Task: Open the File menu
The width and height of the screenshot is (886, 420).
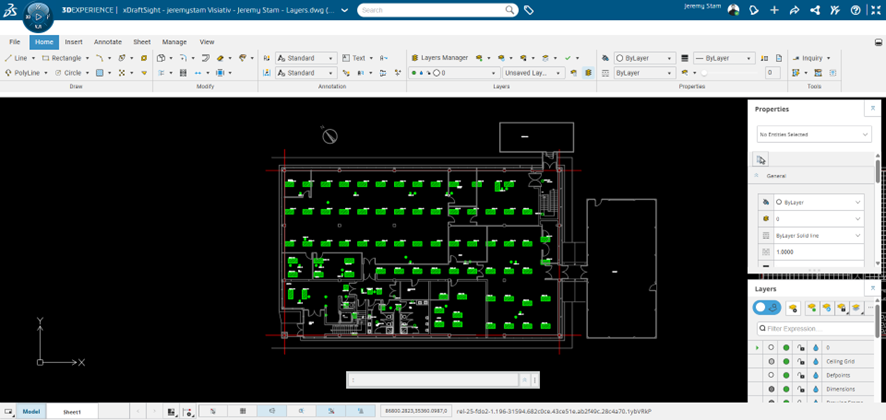Action: coord(15,42)
